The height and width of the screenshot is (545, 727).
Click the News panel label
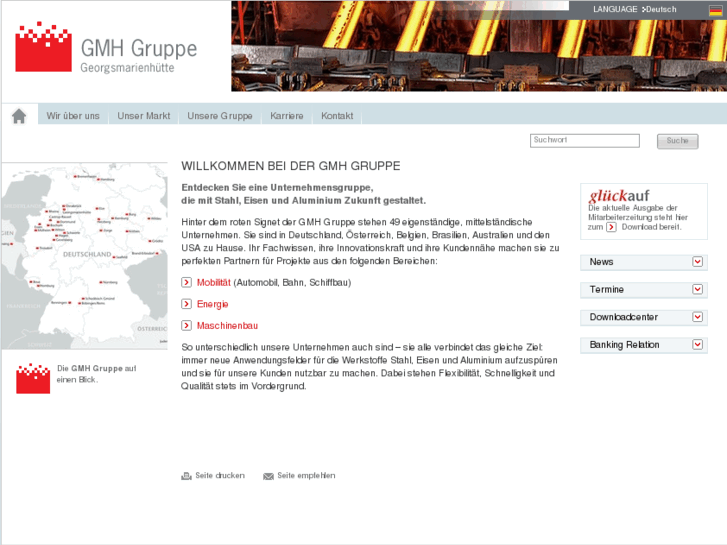point(601,262)
